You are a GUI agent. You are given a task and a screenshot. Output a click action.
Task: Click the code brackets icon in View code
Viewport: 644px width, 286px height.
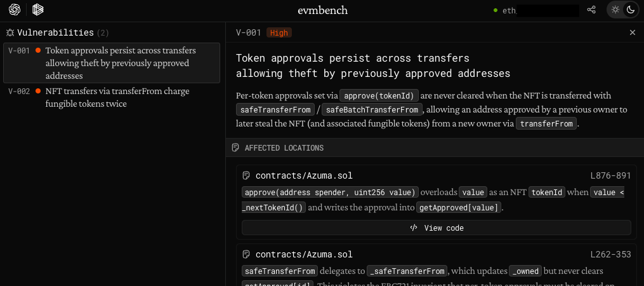click(414, 228)
